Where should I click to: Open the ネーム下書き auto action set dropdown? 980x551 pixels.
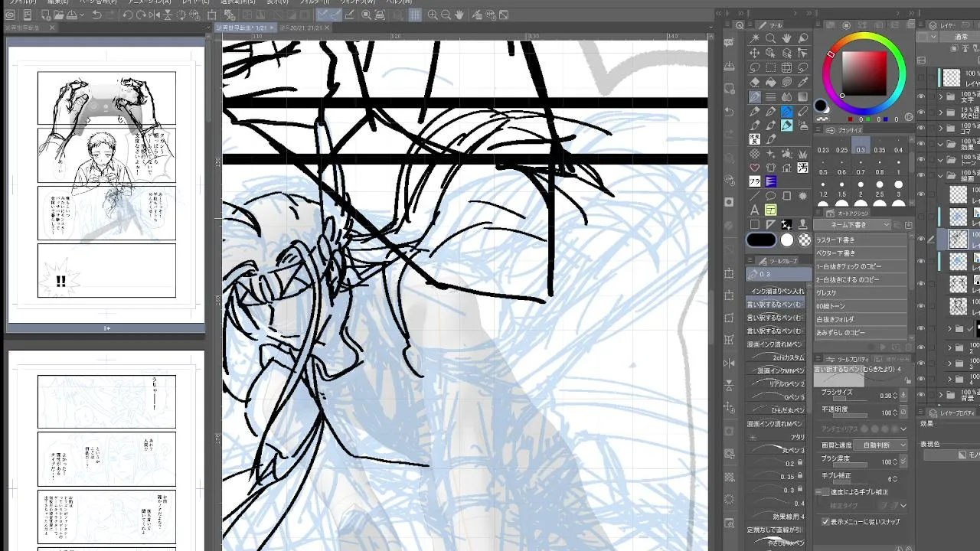[853, 225]
